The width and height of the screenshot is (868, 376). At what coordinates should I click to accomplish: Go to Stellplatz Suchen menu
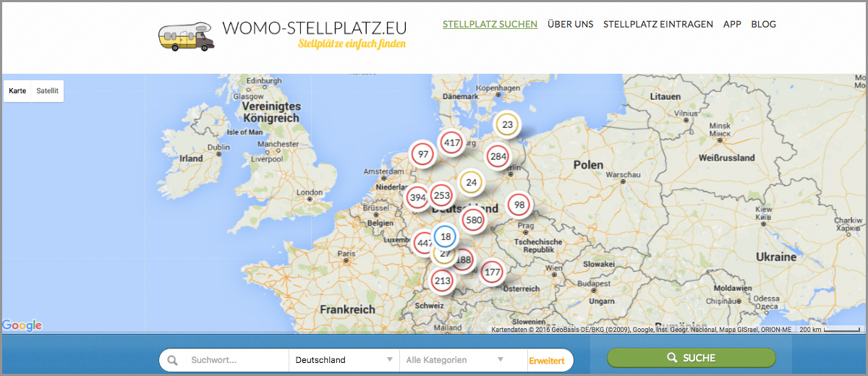(490, 24)
